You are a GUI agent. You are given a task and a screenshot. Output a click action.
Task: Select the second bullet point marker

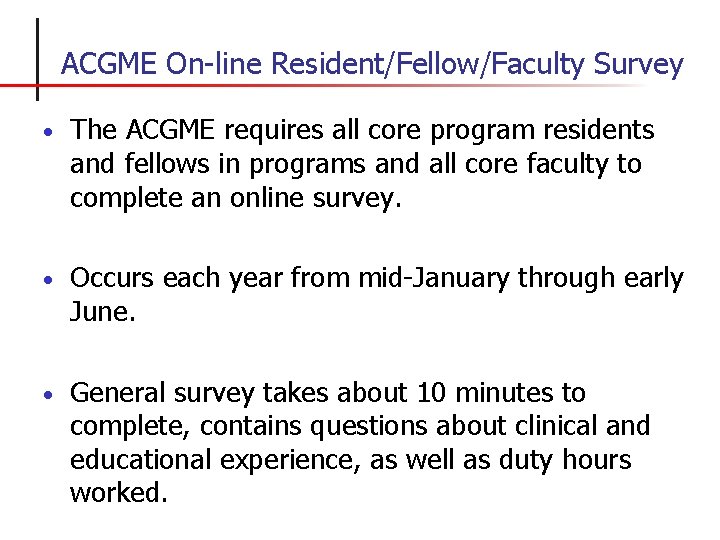pyautogui.click(x=49, y=280)
